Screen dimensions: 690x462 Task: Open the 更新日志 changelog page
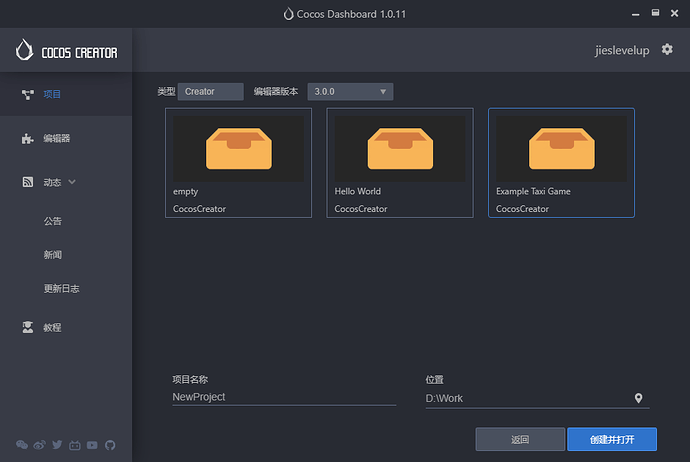coord(61,289)
